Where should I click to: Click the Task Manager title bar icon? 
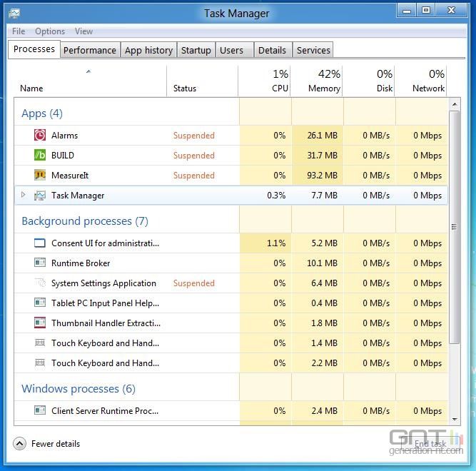pyautogui.click(x=14, y=13)
